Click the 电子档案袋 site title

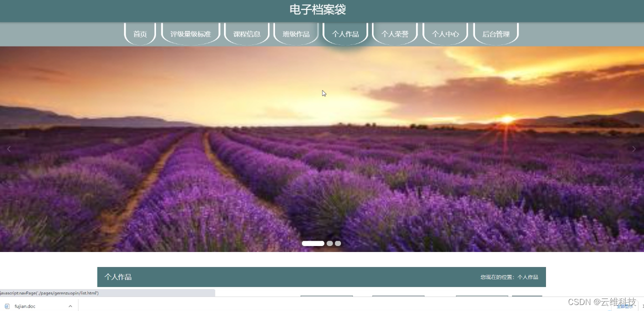tap(318, 9)
